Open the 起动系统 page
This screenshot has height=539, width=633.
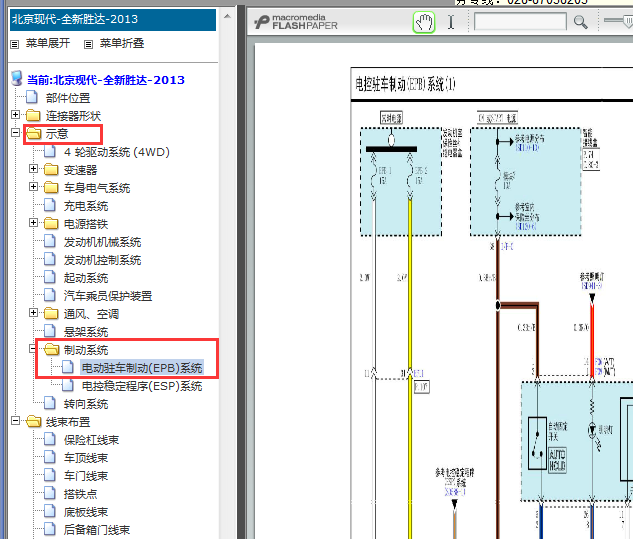[86, 278]
